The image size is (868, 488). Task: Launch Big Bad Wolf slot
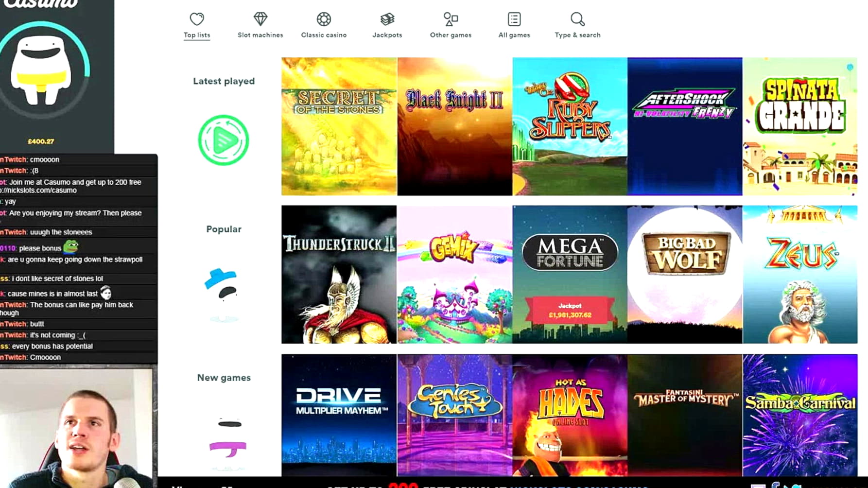coord(685,275)
